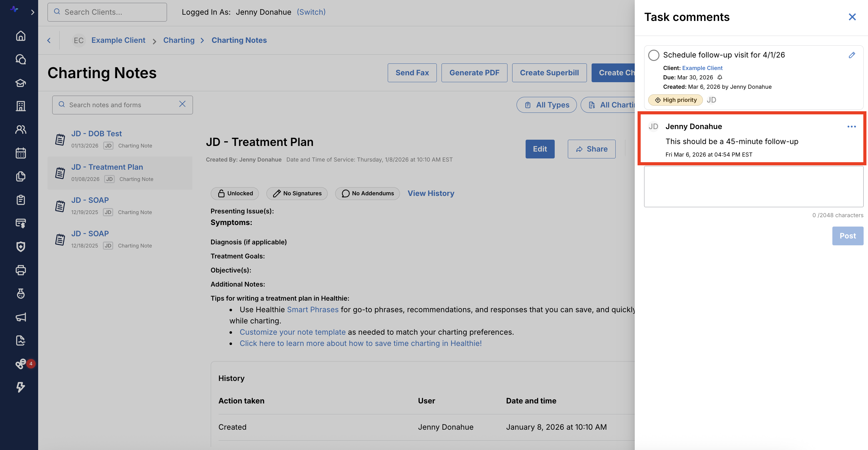Expand the sidebar with the chevron arrow
Screen dimensions: 868x450
point(32,12)
